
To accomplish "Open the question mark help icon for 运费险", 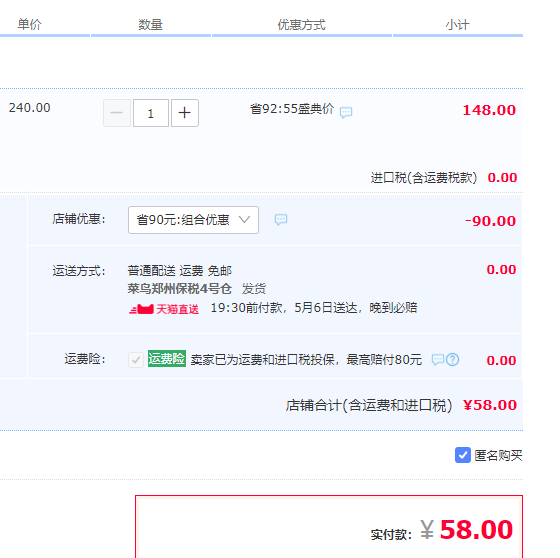I will point(452,359).
